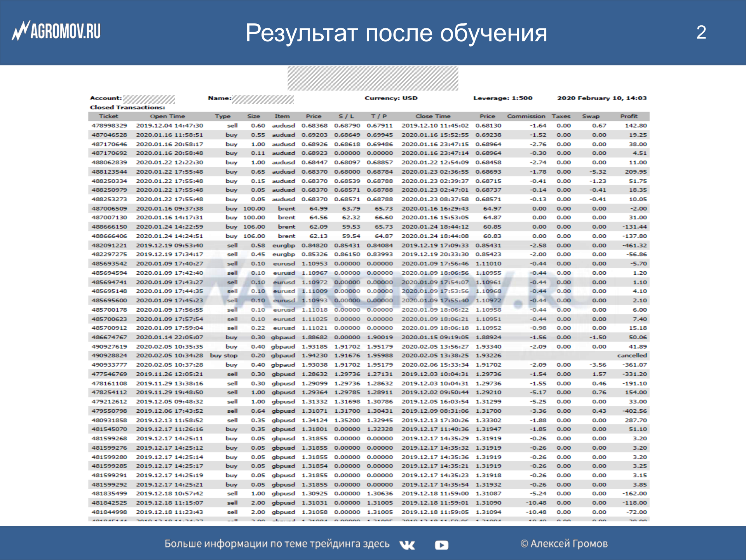Select ticket 485700912

click(109, 328)
